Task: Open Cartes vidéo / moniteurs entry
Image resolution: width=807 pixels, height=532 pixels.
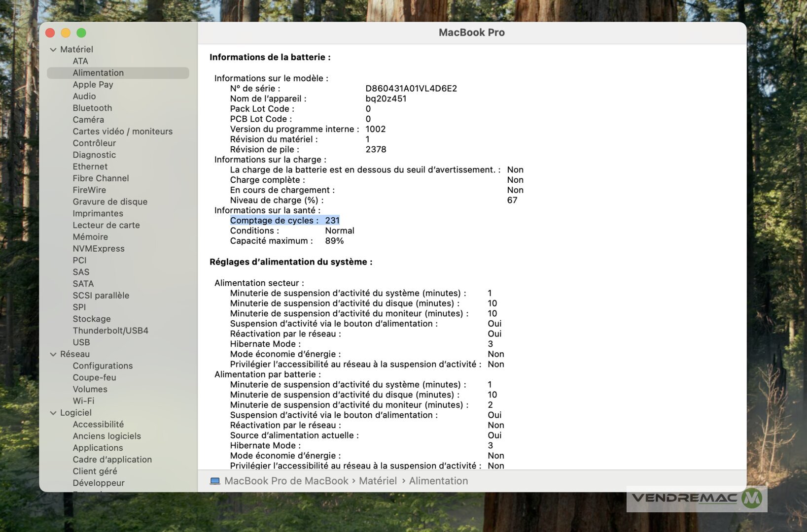Action: click(122, 132)
